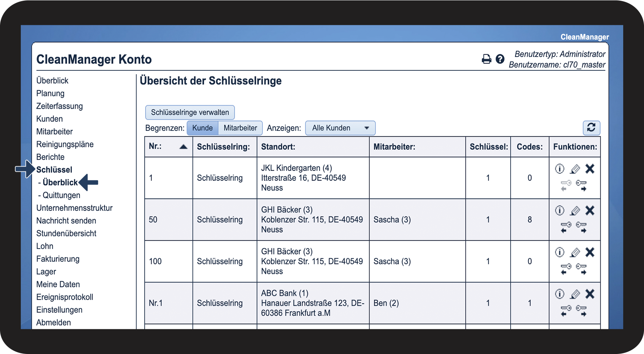Delete key ring number 100
Image resolution: width=644 pixels, height=354 pixels.
590,252
